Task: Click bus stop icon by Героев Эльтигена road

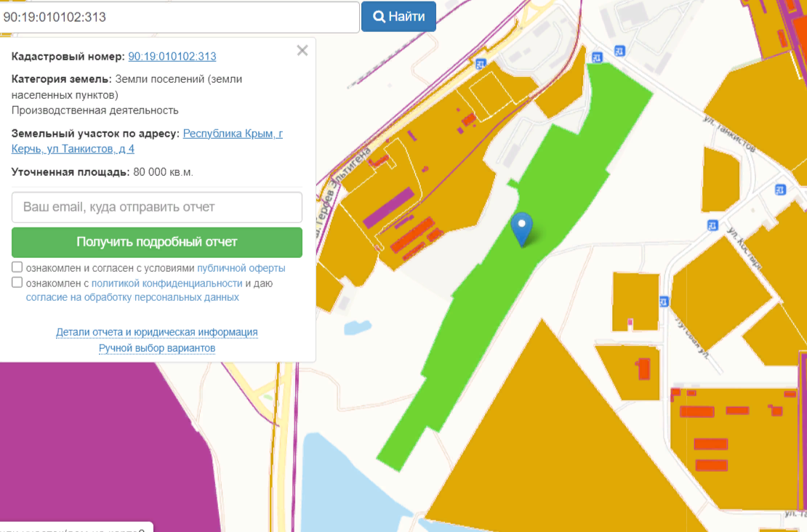Action: pos(481,64)
